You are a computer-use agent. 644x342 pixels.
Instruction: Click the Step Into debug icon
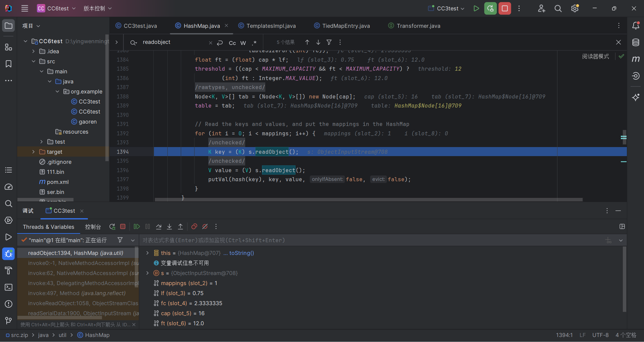coord(169,227)
